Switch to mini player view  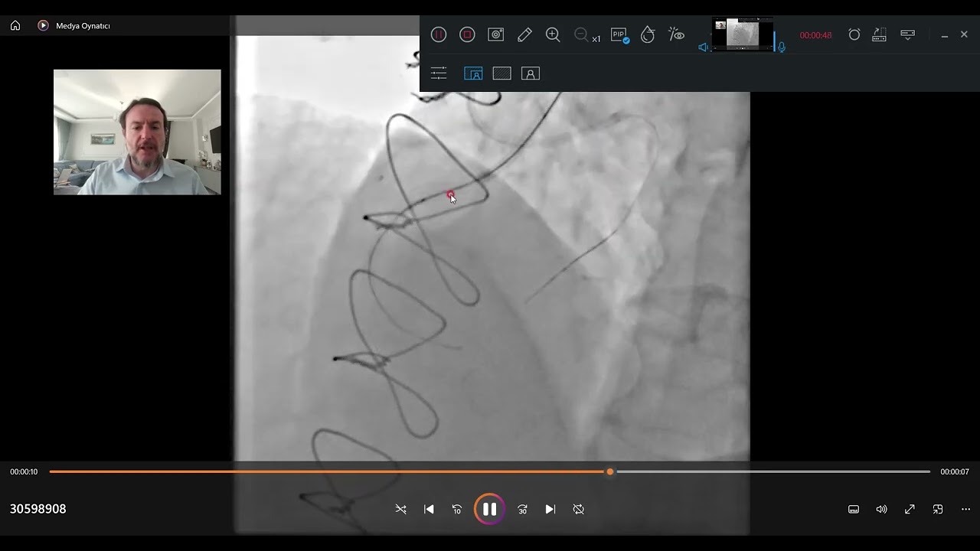point(938,509)
